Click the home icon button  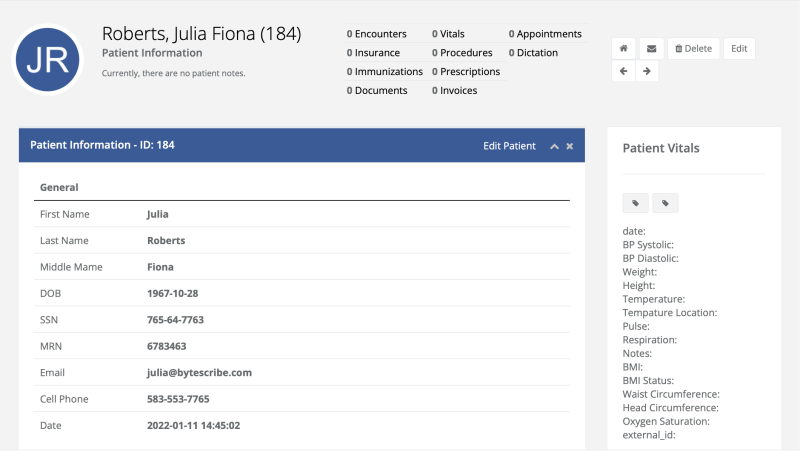tap(623, 48)
